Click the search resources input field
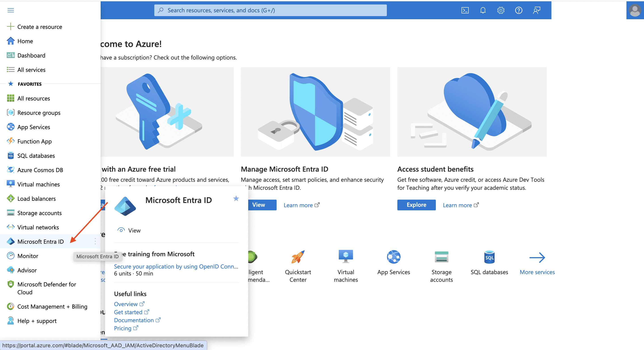The image size is (644, 350). [x=270, y=10]
